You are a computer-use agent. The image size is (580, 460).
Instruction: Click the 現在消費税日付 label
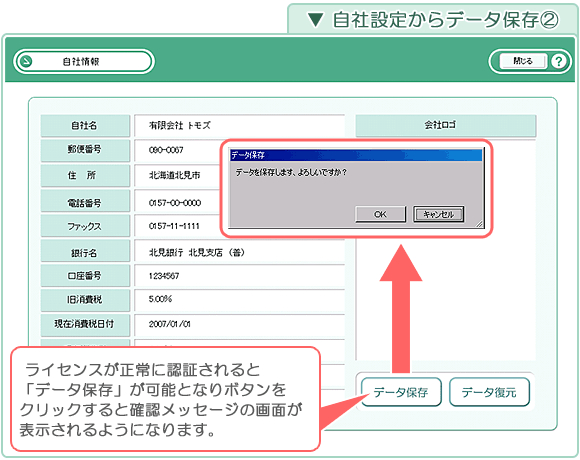point(85,324)
